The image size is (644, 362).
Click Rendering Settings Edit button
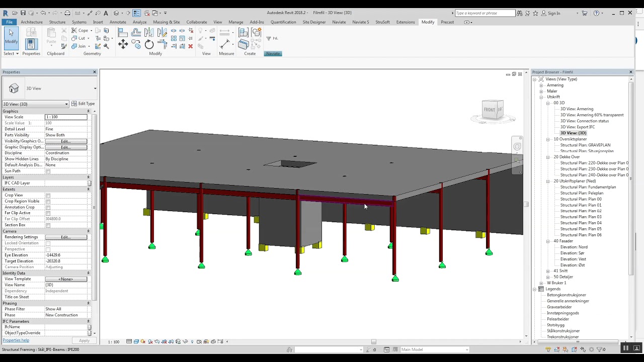[x=66, y=237]
